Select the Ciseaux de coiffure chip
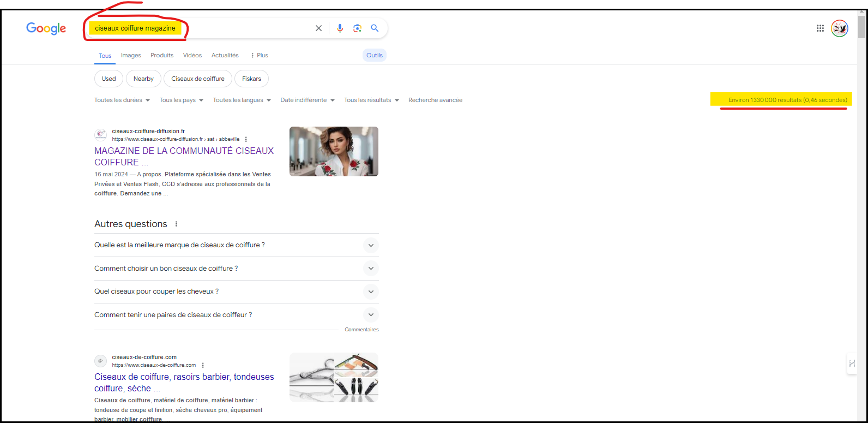Screen dimensions: 868x423 point(198,79)
